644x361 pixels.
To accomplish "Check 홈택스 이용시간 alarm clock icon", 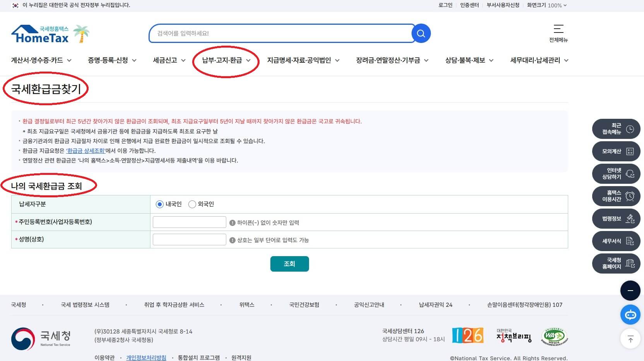I will pyautogui.click(x=630, y=196).
